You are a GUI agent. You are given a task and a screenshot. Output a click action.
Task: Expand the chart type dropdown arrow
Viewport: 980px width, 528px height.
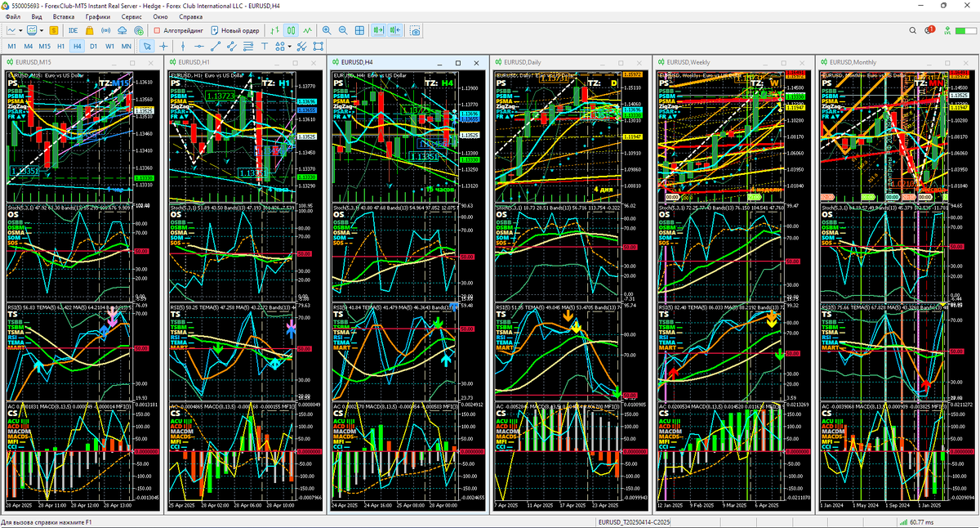(20, 30)
